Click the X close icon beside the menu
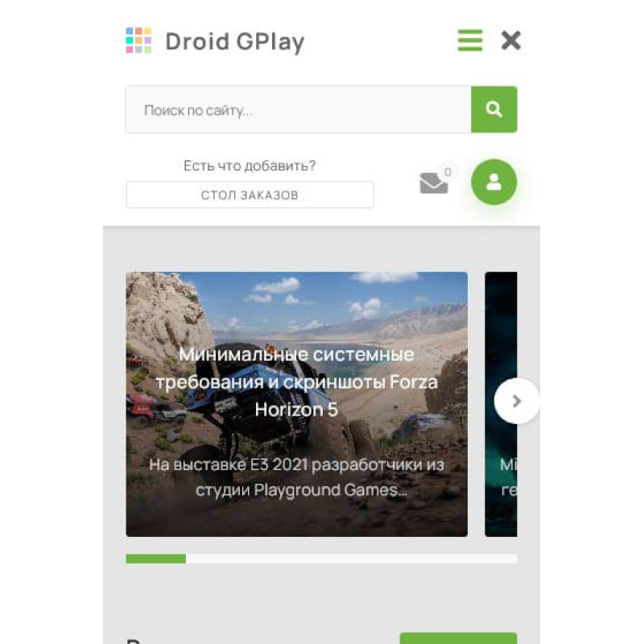The width and height of the screenshot is (644, 644). 510,40
